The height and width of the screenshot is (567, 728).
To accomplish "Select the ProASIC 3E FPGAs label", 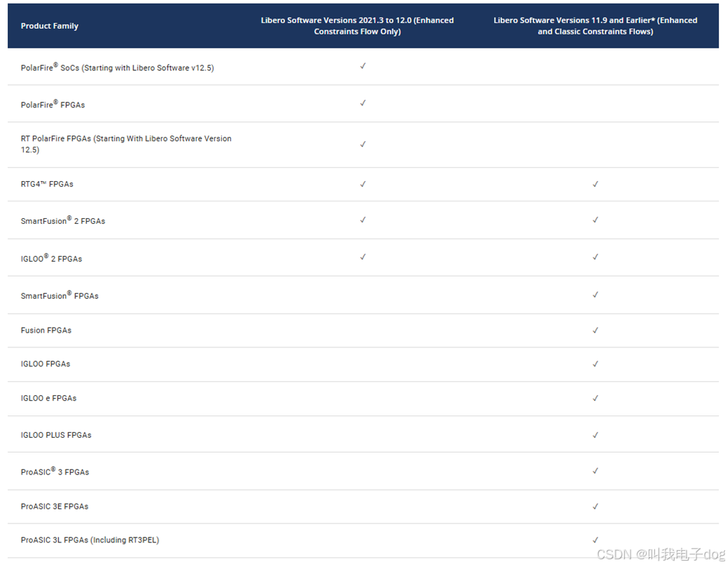I will [x=54, y=506].
